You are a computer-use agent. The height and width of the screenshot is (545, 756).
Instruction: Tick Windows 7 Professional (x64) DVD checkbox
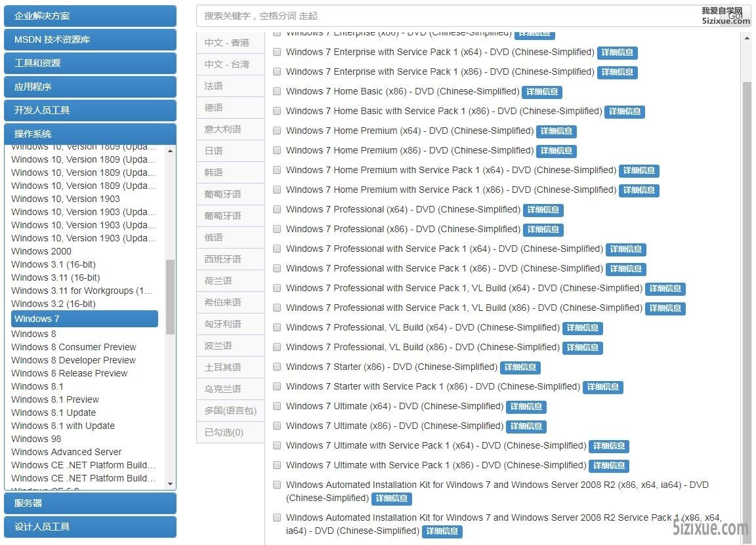click(x=277, y=210)
